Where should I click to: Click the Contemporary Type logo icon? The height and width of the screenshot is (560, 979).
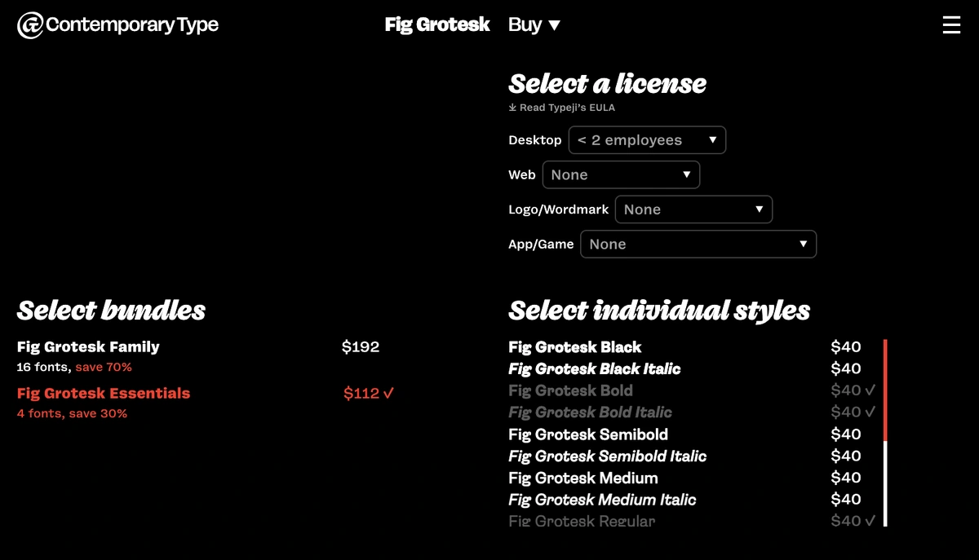28,25
